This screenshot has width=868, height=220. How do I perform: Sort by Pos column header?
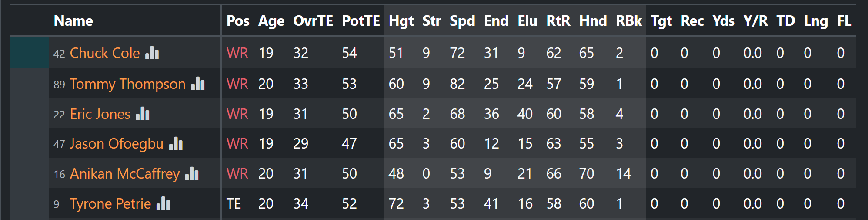pos(238,21)
